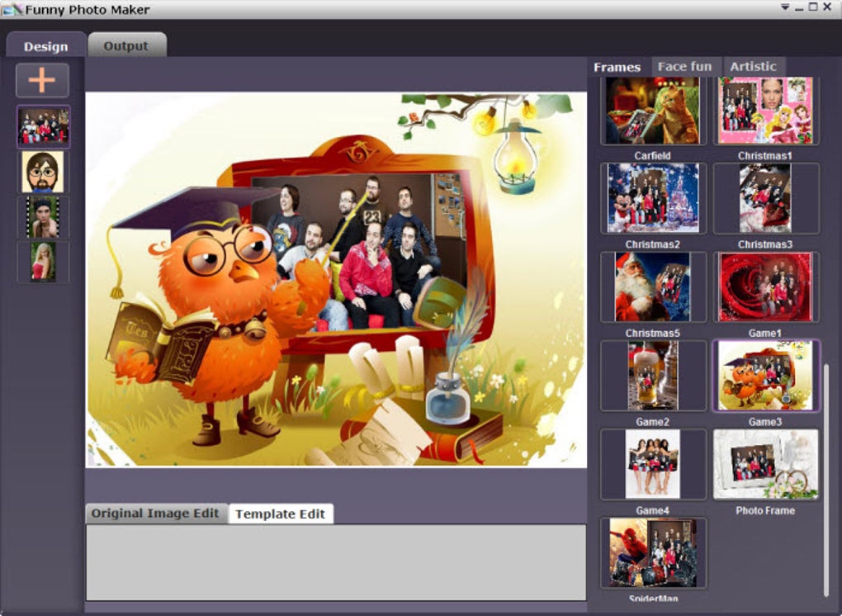Viewport: 842px width, 616px height.
Task: Choose the Christmas5 Santa frame template
Action: coord(653,287)
